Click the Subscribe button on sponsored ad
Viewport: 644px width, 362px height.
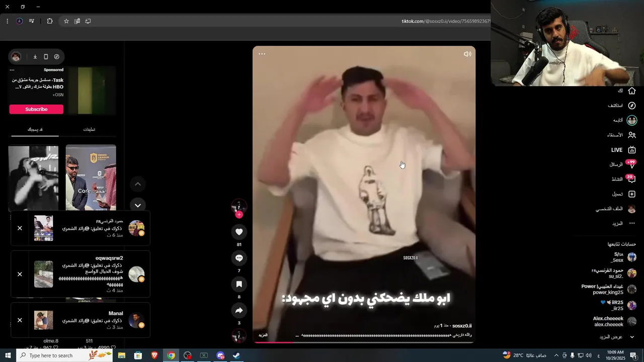coord(36,109)
